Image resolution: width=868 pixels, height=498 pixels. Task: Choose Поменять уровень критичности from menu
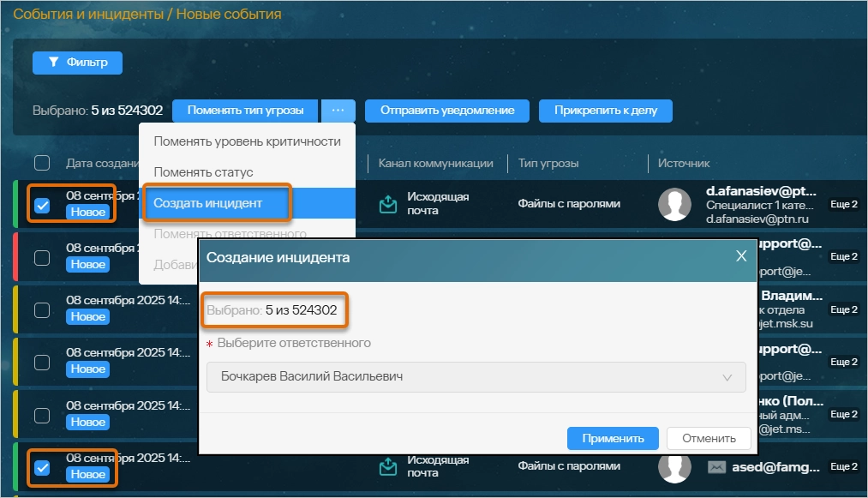[x=241, y=141]
